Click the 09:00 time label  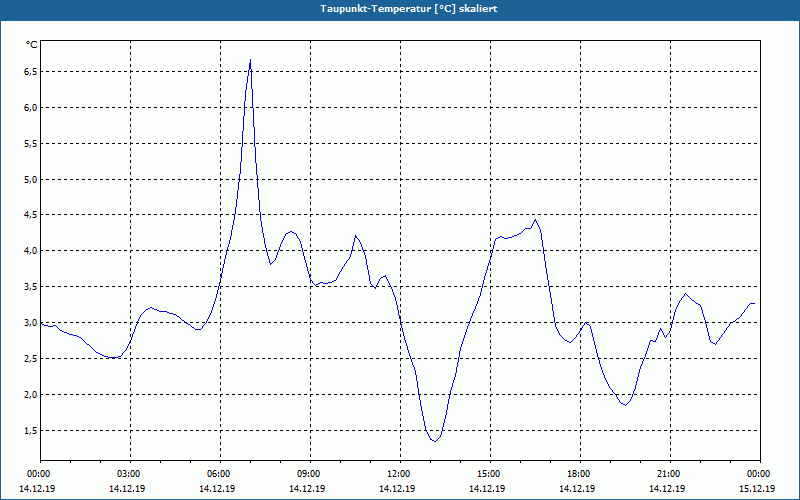309,474
